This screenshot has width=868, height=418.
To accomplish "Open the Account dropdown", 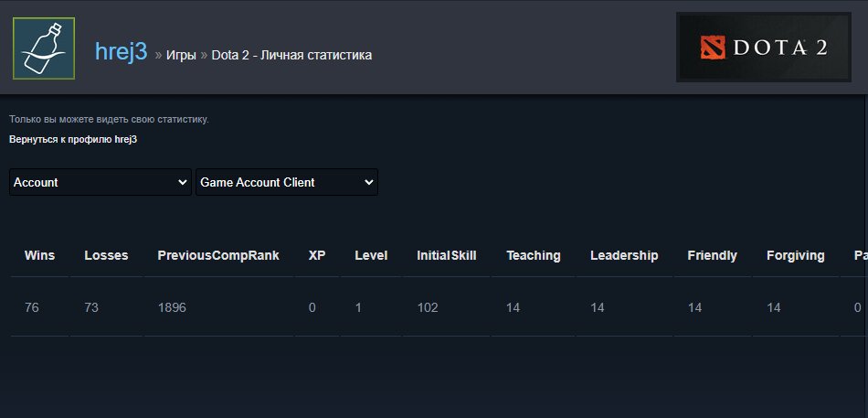I will pos(101,182).
